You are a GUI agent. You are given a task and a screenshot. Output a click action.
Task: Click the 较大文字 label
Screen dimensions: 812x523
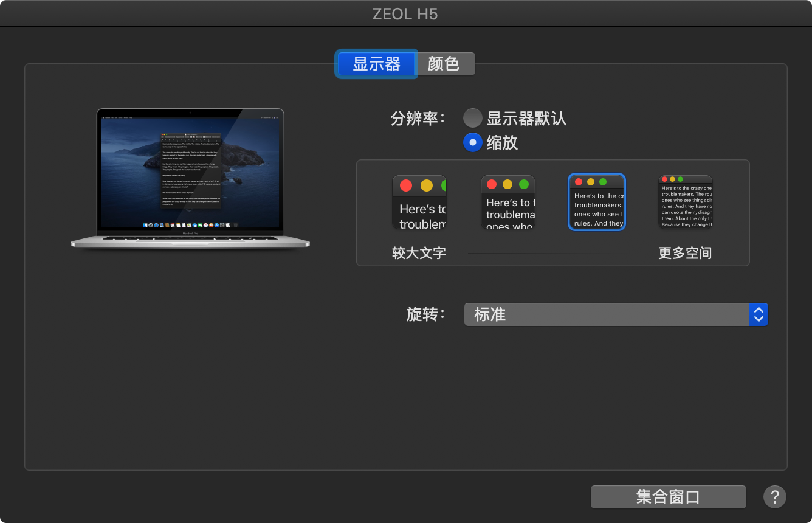point(419,253)
